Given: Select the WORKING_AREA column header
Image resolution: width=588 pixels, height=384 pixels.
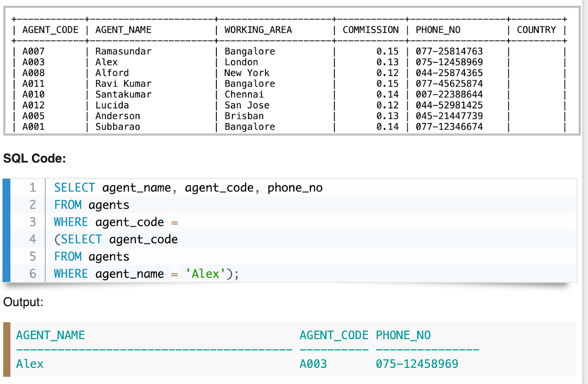Looking at the screenshot, I should tap(258, 30).
